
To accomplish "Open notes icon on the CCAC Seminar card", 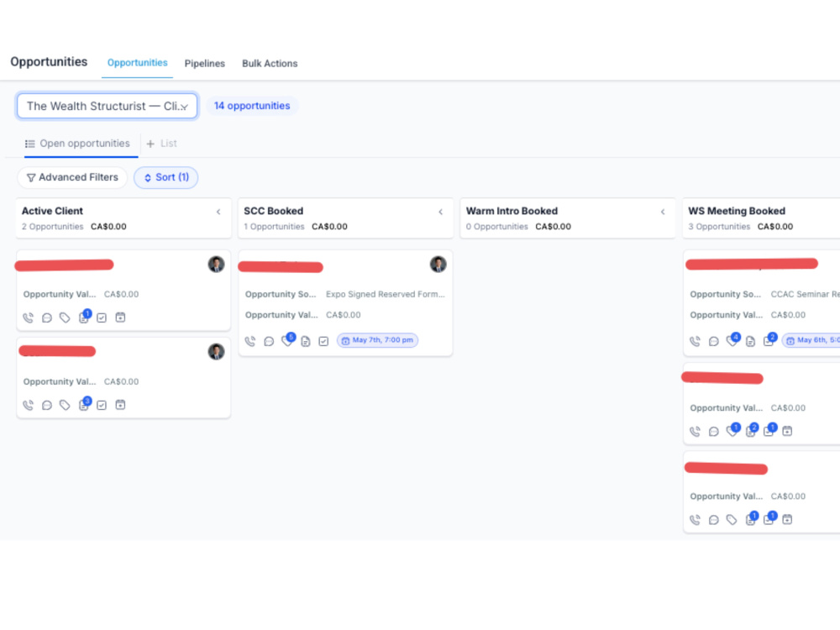I will point(750,341).
